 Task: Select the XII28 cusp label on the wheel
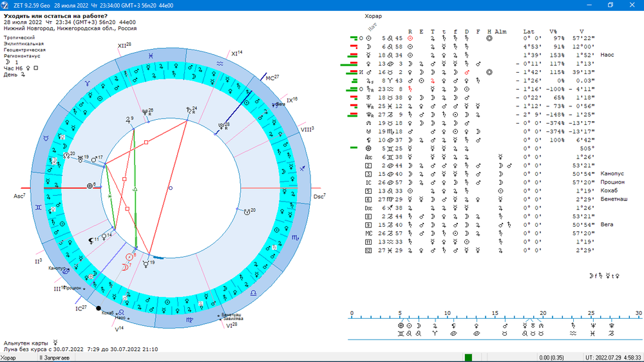pyautogui.click(x=124, y=46)
